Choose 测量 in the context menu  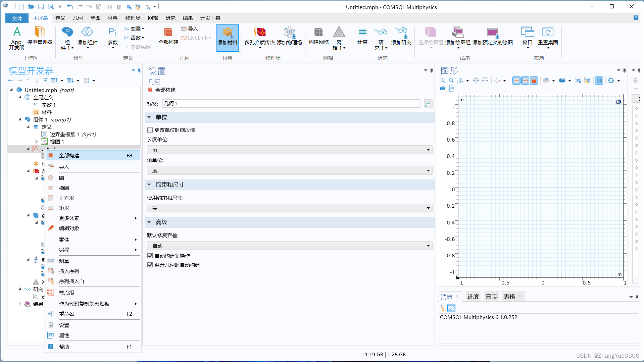tap(93, 261)
